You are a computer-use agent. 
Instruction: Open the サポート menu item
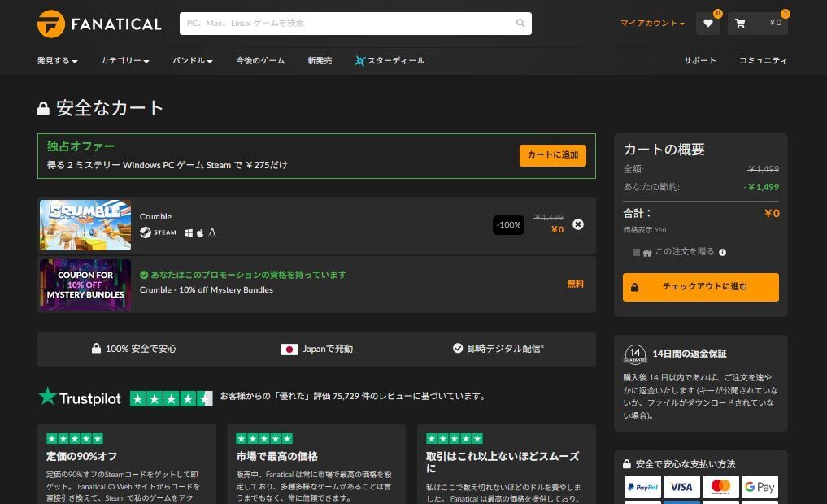point(700,61)
